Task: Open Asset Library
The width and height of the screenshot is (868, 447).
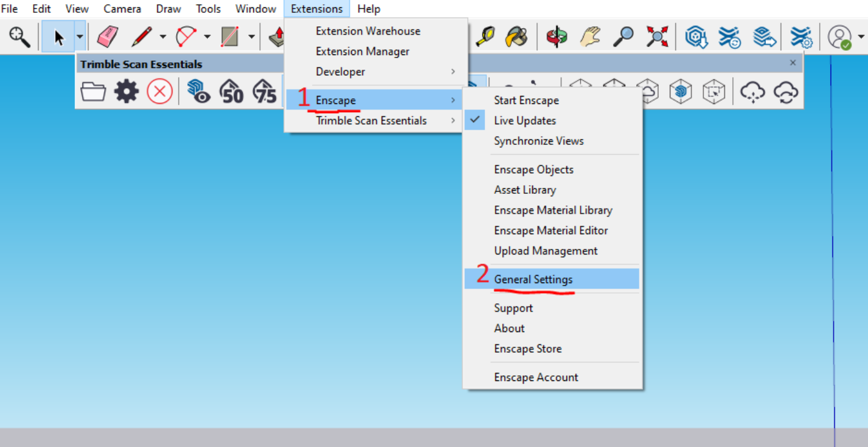Action: (x=551, y=190)
